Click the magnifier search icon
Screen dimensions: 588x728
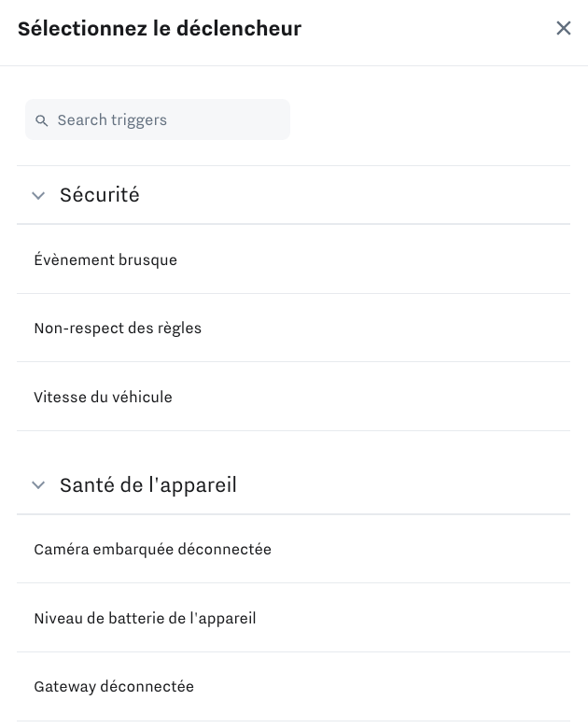(x=41, y=120)
